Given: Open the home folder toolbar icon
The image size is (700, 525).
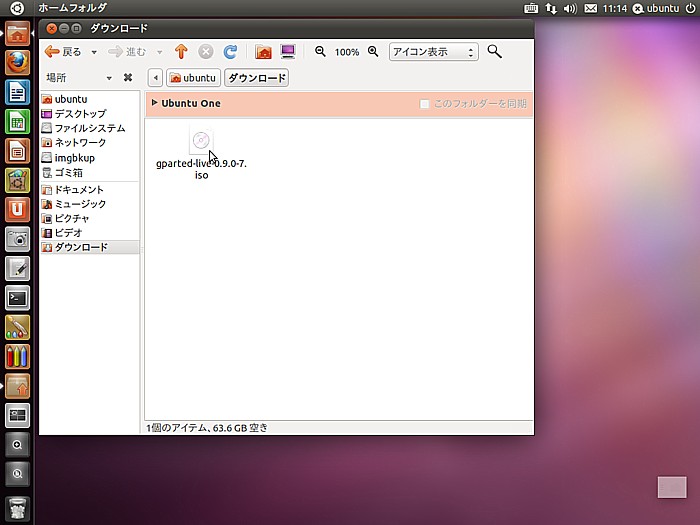Looking at the screenshot, I should (263, 52).
